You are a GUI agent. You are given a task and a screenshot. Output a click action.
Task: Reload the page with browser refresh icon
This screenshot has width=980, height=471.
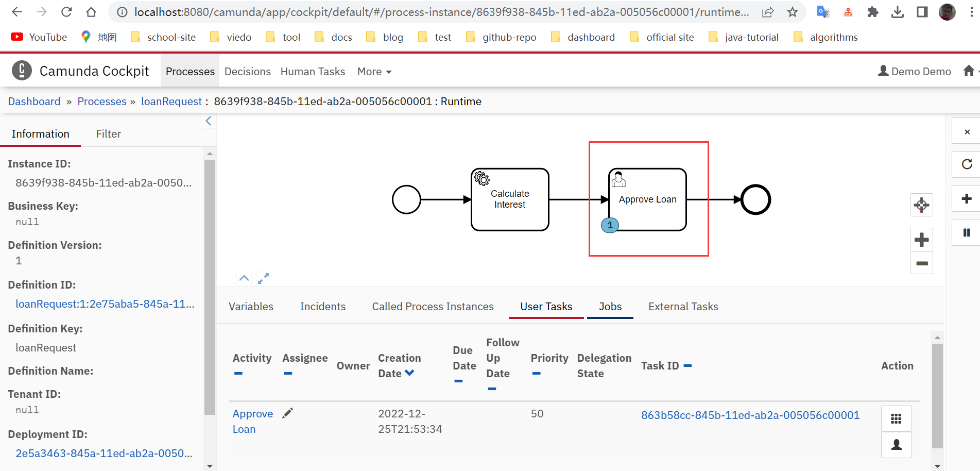(x=66, y=12)
